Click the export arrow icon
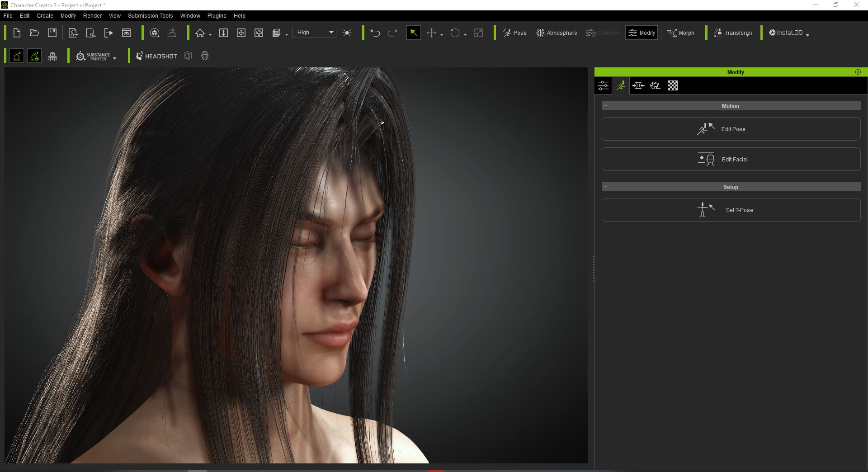868x472 pixels. click(108, 33)
